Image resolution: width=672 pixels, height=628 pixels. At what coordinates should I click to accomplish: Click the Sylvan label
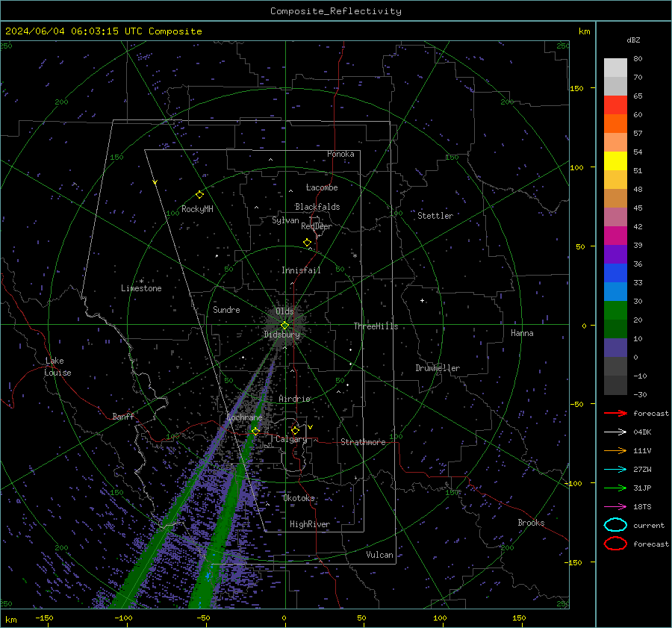[285, 220]
